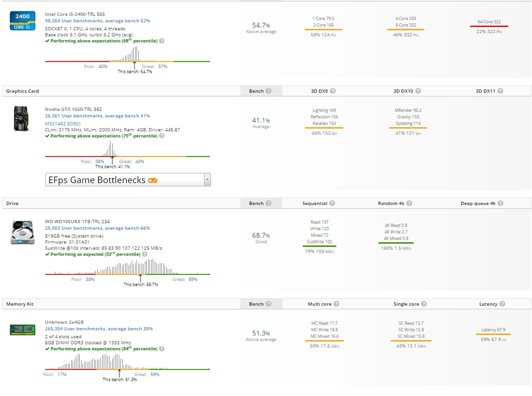Expand the EFps Game Bottlenecks dropdown arrow

click(207, 179)
